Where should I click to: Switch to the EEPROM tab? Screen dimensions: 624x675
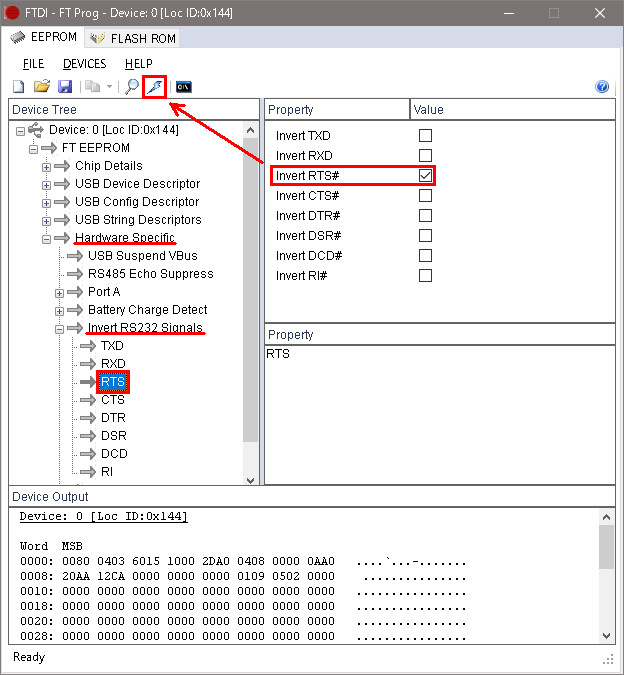43,37
